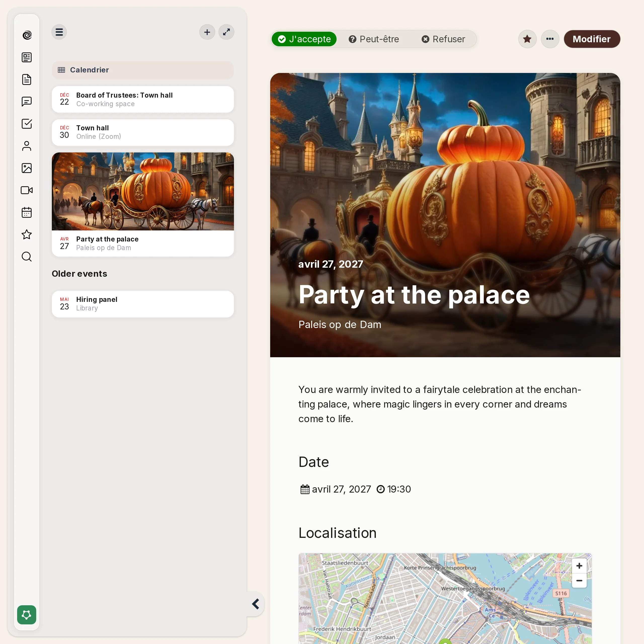Screen dimensions: 644x644
Task: Open the people contacts sidebar icon
Action: point(27,146)
